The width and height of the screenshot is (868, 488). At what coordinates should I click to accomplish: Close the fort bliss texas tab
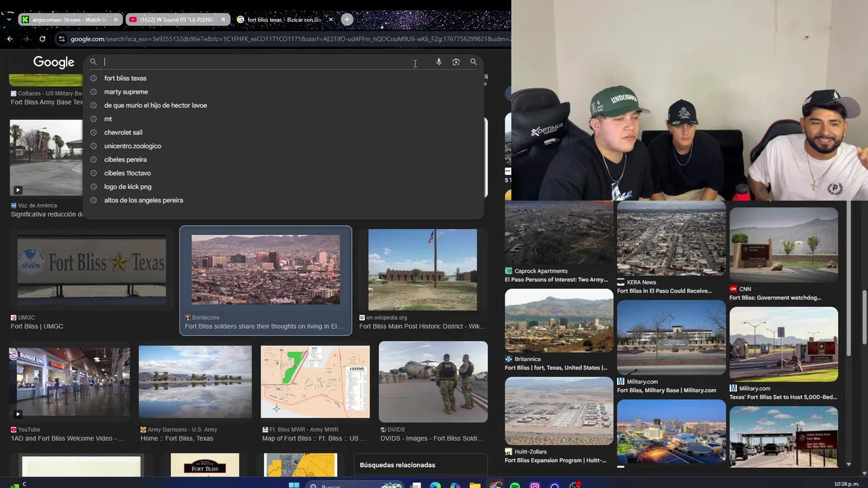click(331, 20)
